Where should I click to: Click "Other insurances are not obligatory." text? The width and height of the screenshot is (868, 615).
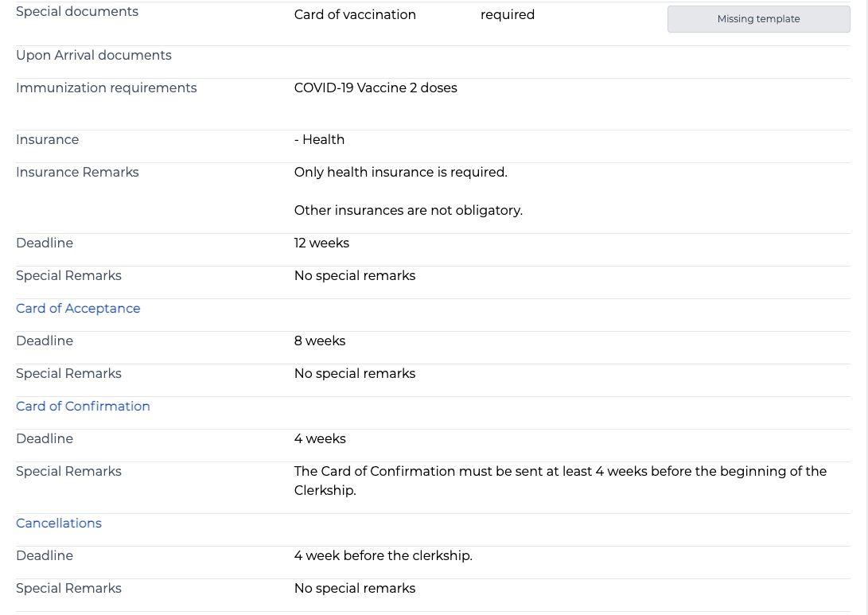(408, 211)
